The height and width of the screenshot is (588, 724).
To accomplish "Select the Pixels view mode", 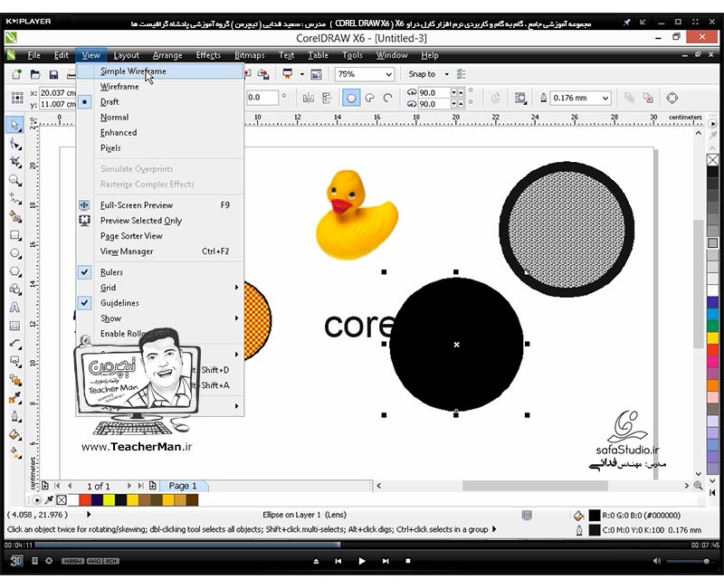I will [160, 147].
